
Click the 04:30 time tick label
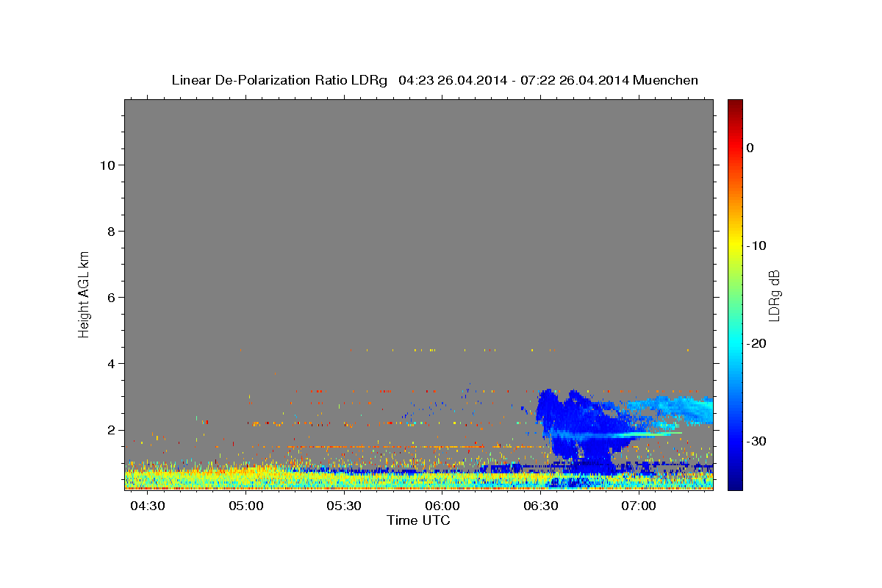pos(148,507)
